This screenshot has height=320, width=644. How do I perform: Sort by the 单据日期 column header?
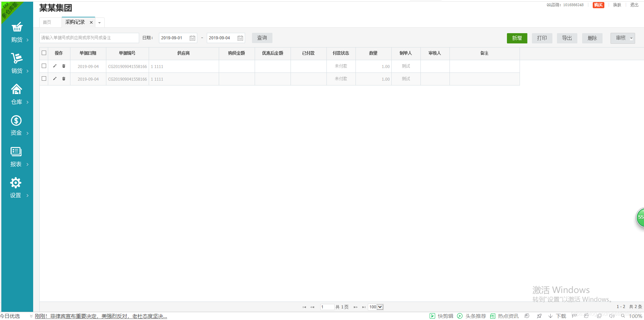coord(88,53)
